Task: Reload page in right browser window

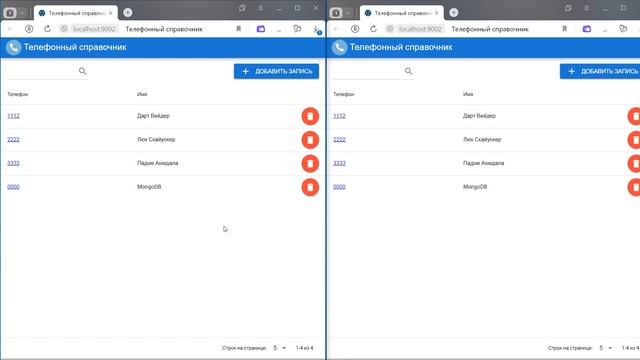Action: [x=373, y=29]
